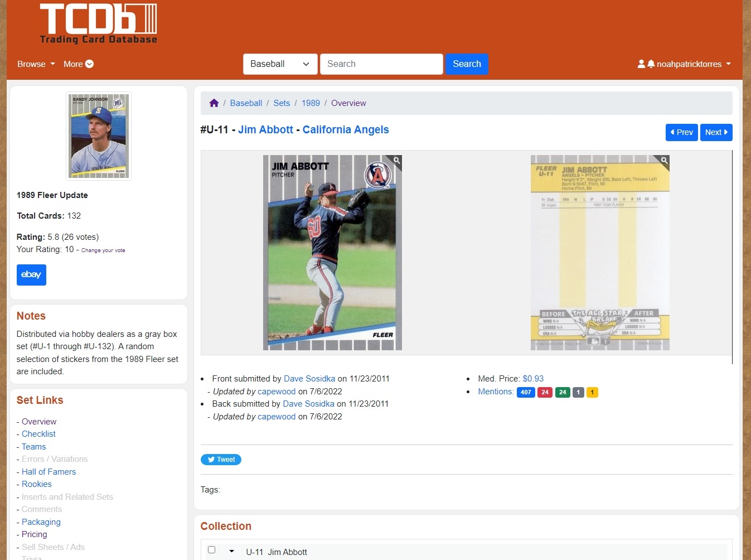Go to the Next card
Screen dimensions: 751x560
click(x=716, y=132)
